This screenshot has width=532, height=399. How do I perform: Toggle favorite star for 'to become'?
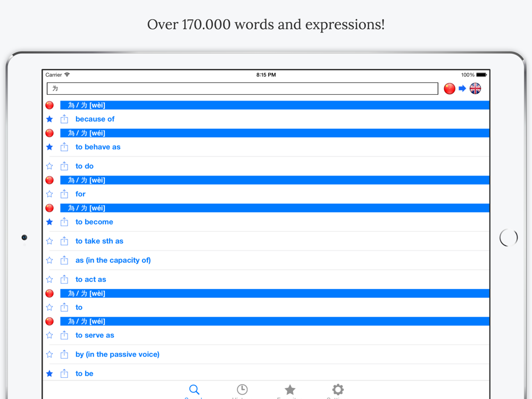pyautogui.click(x=49, y=222)
